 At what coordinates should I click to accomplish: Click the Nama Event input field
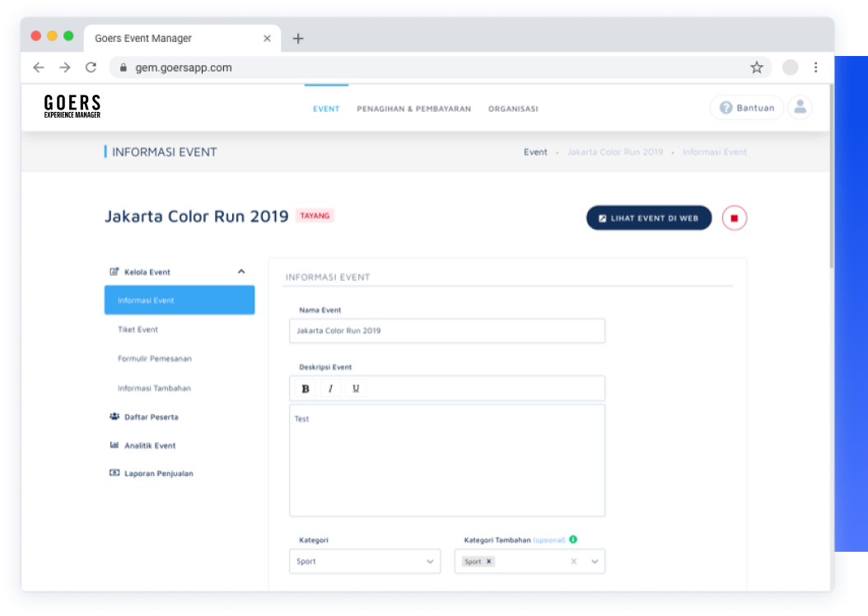(446, 331)
